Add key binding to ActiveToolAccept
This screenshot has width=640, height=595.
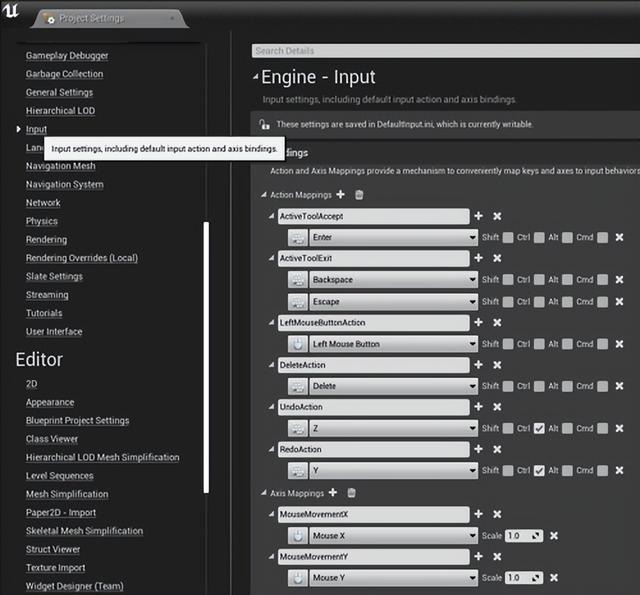[x=479, y=216]
